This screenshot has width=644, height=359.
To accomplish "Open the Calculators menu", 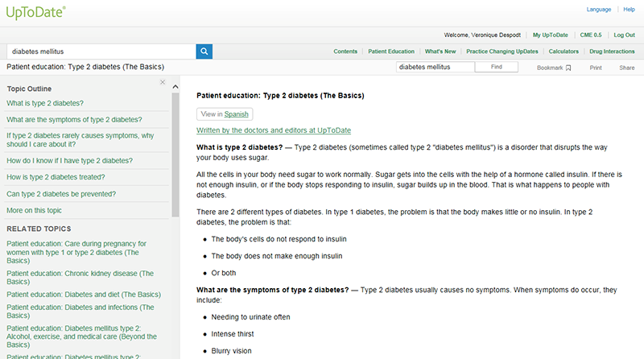I will pyautogui.click(x=563, y=52).
